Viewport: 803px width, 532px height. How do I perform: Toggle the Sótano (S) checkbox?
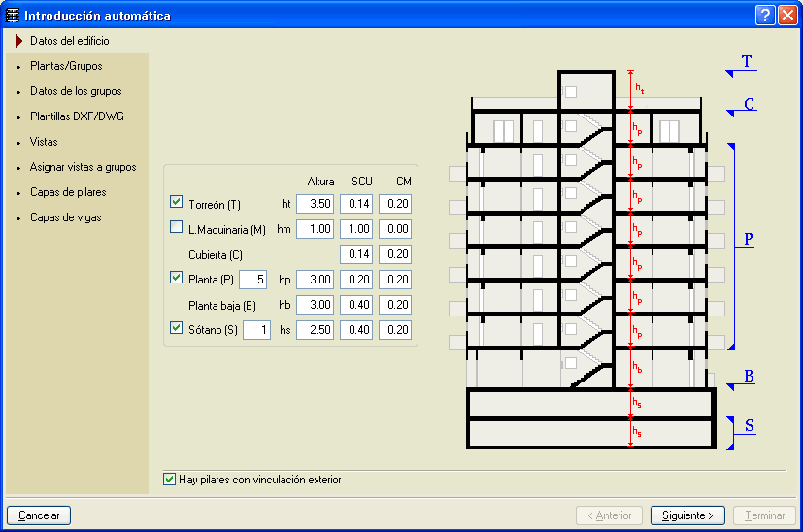(x=176, y=329)
